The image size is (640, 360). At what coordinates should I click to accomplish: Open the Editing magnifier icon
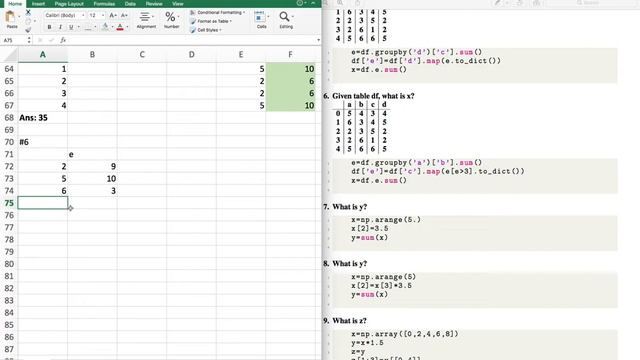click(284, 17)
